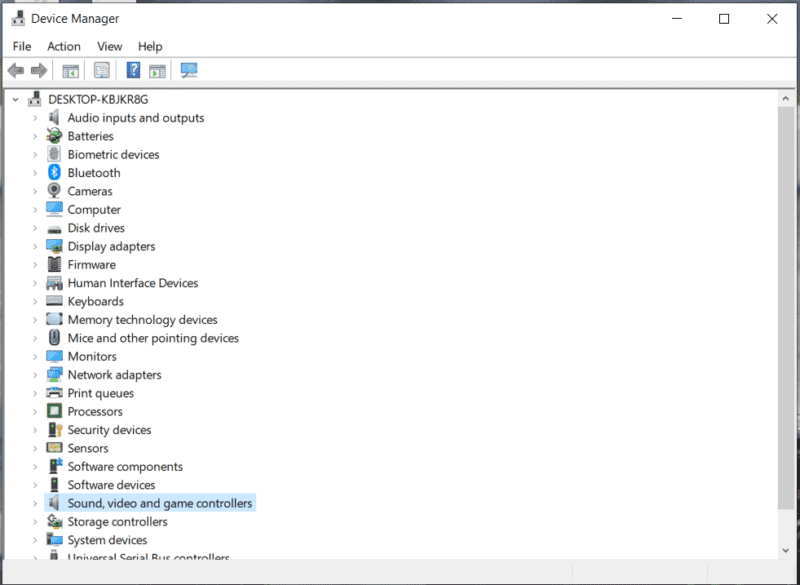
Task: Select the Network adapters icon
Action: pos(55,374)
